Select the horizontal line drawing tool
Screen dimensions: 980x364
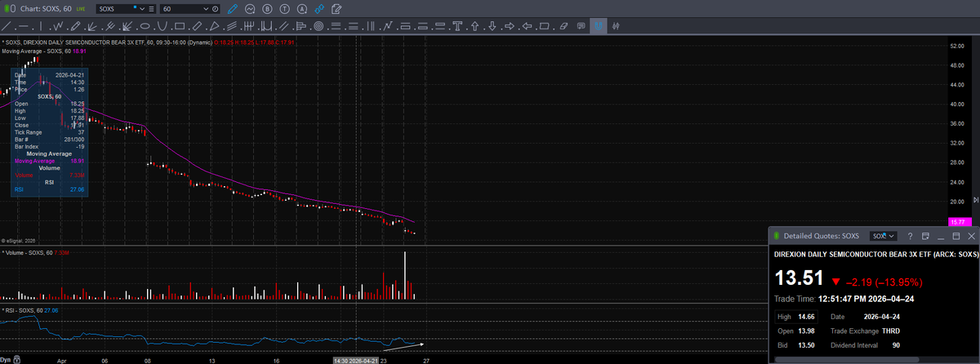(24, 27)
